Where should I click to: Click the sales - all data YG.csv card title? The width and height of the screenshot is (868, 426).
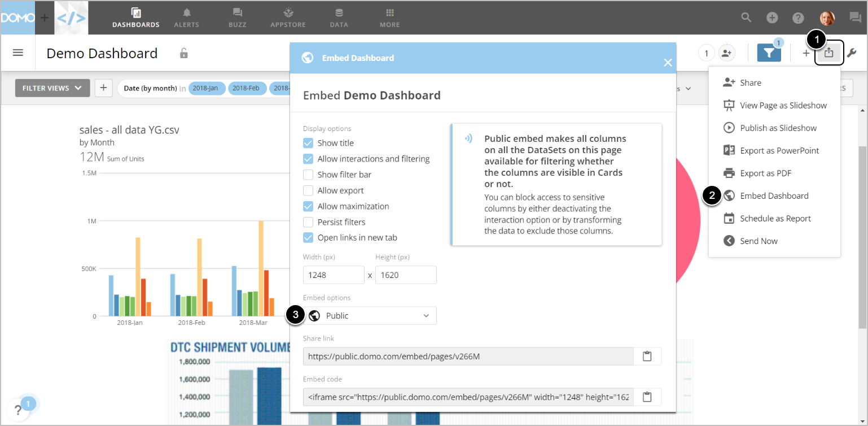(x=130, y=130)
